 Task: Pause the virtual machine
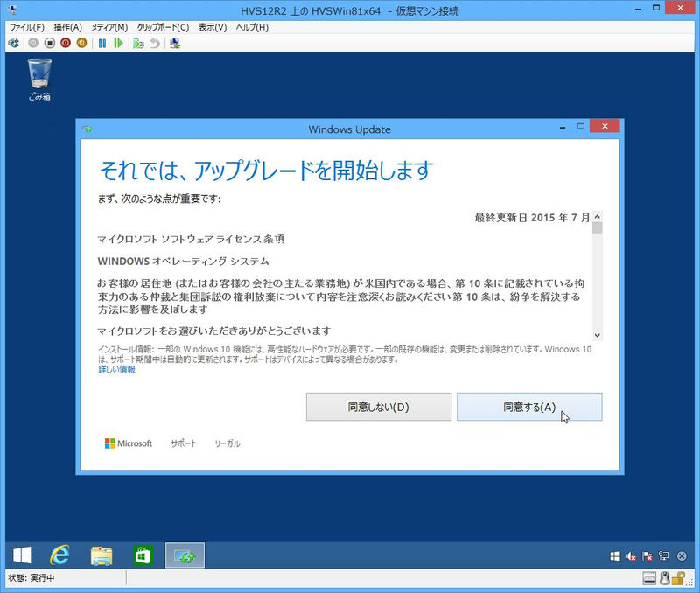[x=102, y=43]
